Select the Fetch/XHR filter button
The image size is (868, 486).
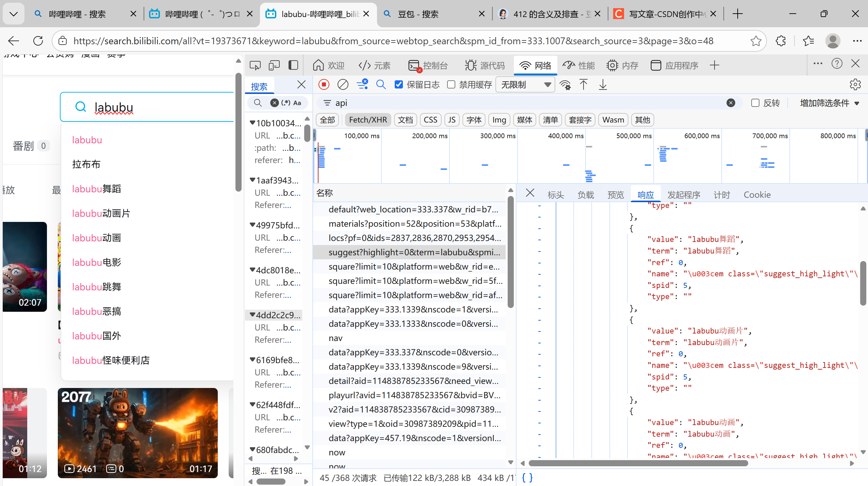pyautogui.click(x=368, y=120)
